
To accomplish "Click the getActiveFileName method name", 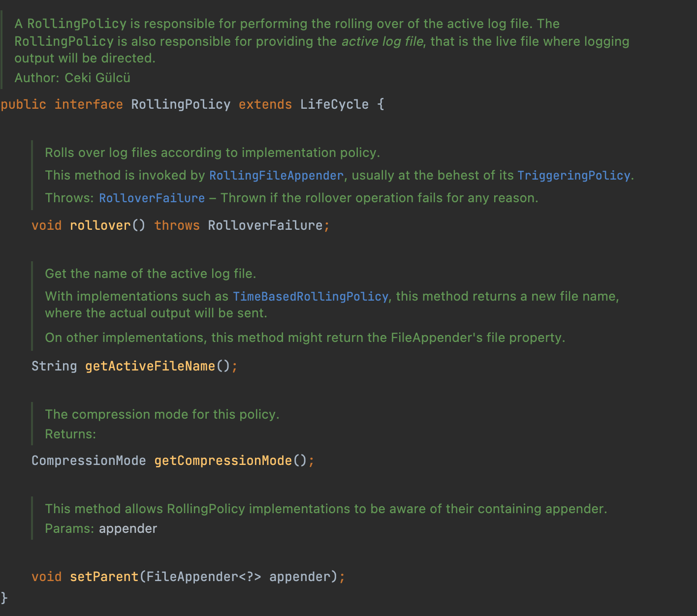I will click(x=150, y=366).
